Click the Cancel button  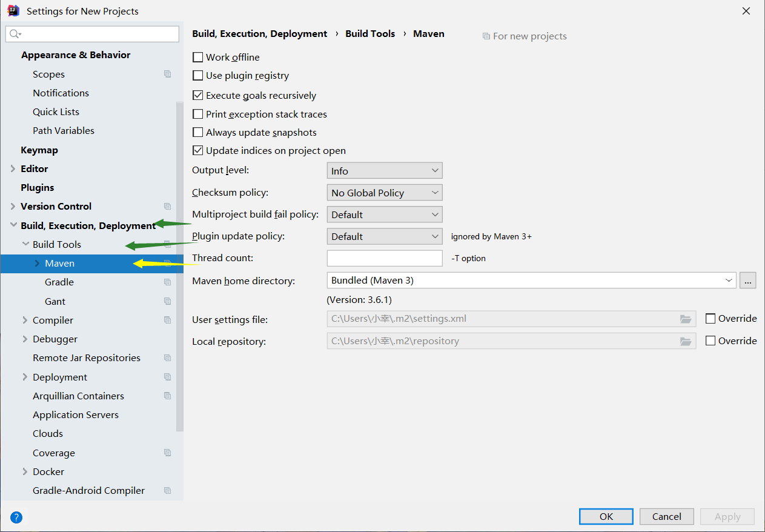point(667,516)
